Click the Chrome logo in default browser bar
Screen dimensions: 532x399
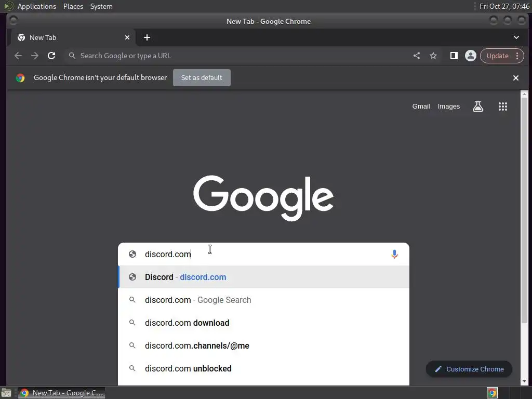(20, 78)
